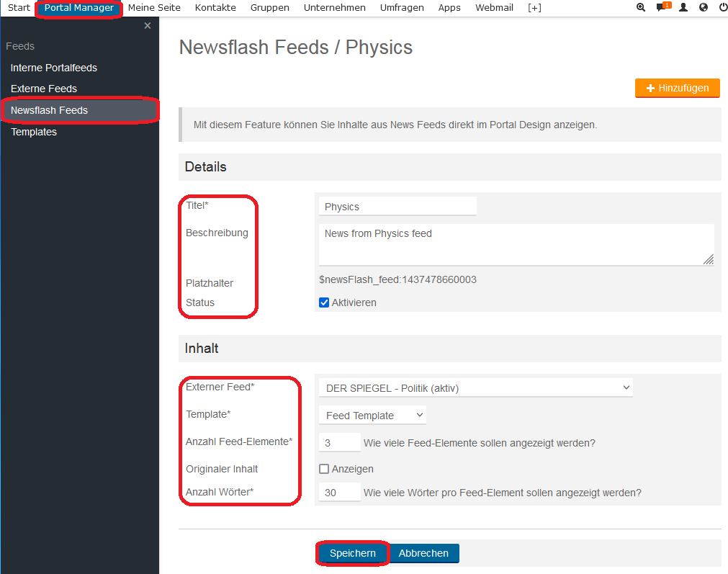
Task: Open Meine Seite menu item
Action: 154,8
